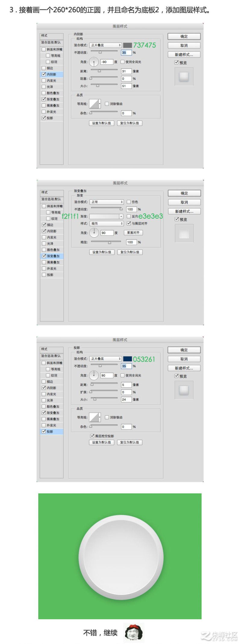Toggle the 图层挖空投影 checkbox
The image size is (241, 644).
pos(92,436)
